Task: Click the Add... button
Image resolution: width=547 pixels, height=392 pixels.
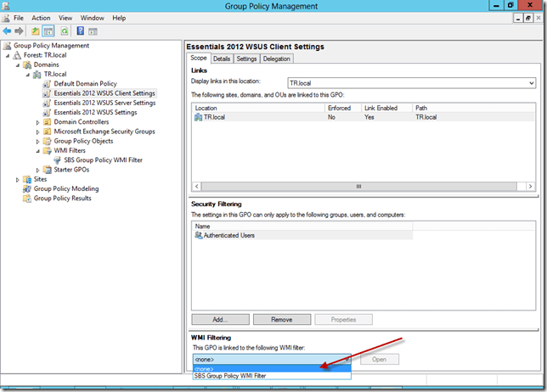Action: 219,319
